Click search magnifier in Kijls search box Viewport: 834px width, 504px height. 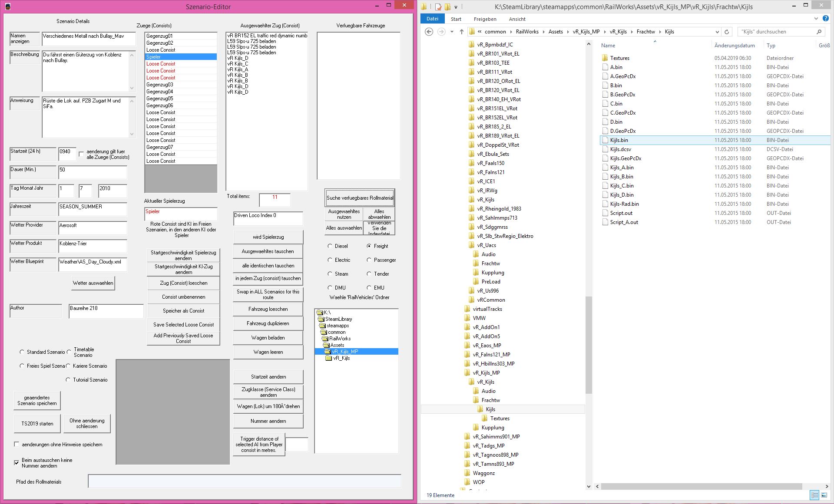point(819,32)
